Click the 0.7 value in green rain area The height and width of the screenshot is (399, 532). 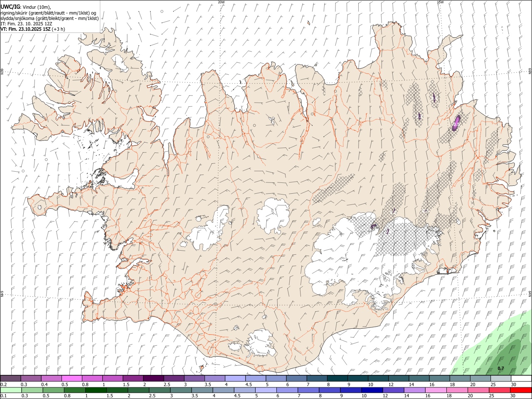[x=501, y=368]
